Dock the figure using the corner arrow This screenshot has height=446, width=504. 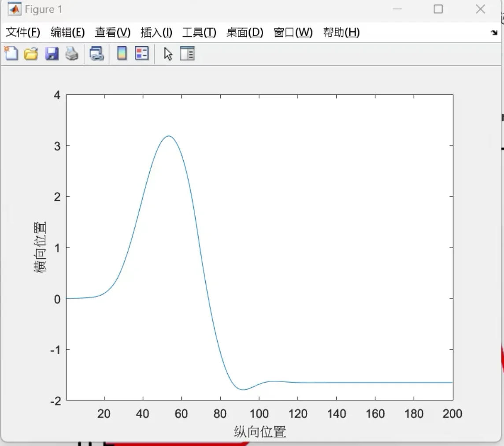(x=494, y=33)
